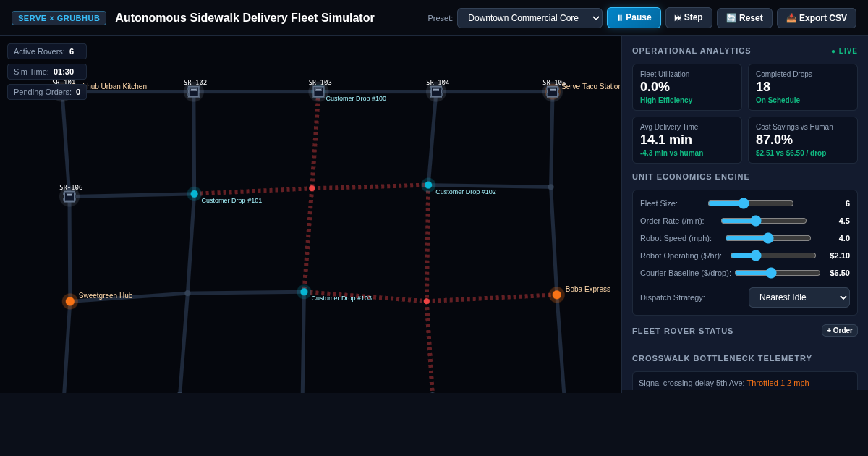
Task: Step the simulation forward
Action: tap(689, 17)
